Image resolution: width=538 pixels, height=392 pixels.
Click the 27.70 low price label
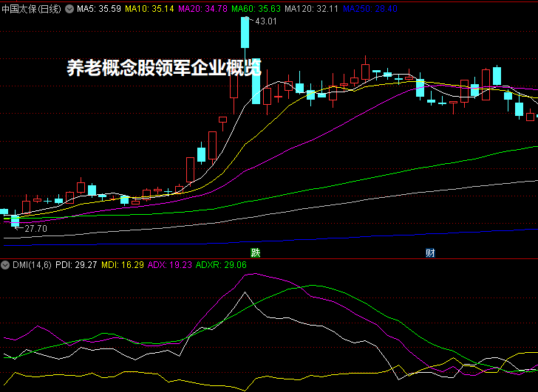pos(35,229)
